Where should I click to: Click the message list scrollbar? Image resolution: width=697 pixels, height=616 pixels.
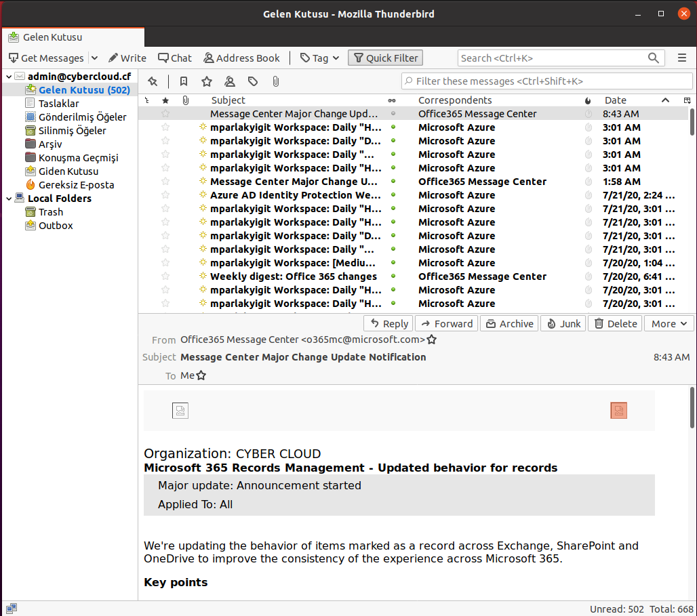[x=692, y=122]
